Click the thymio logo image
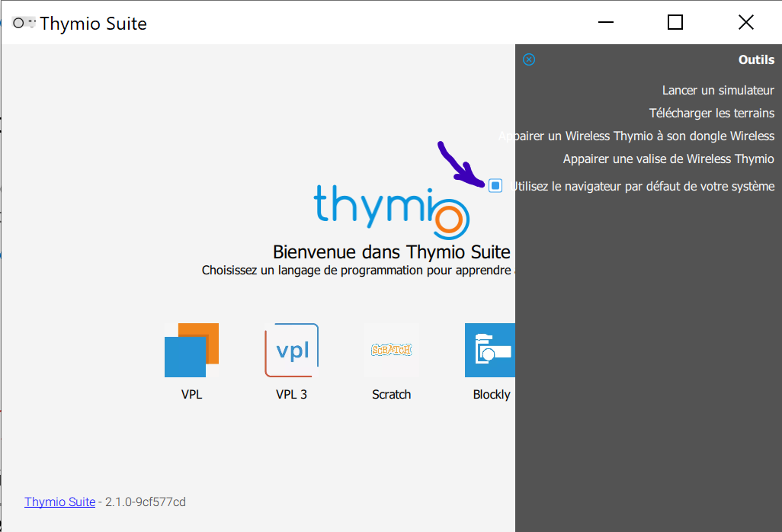 tap(392, 211)
